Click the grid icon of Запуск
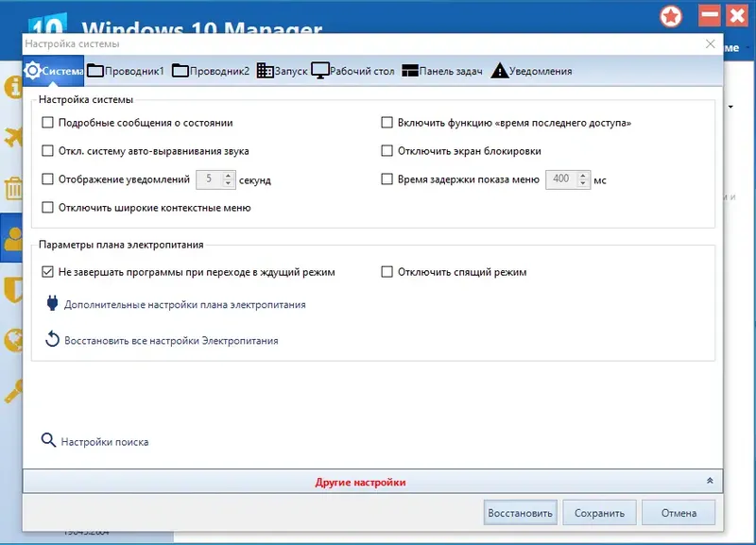This screenshot has height=545, width=756. [265, 70]
